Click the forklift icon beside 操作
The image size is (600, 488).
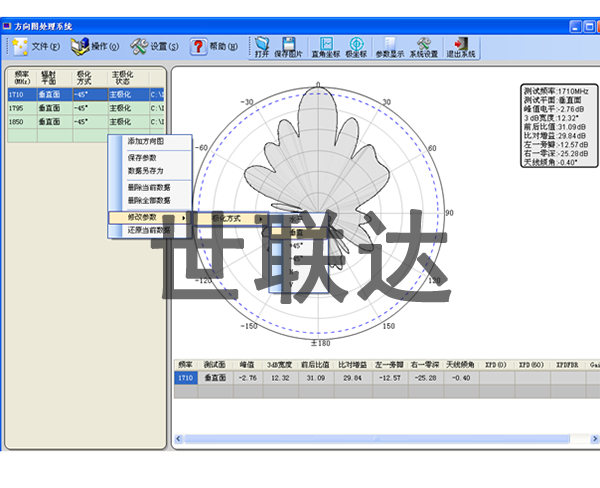80,47
